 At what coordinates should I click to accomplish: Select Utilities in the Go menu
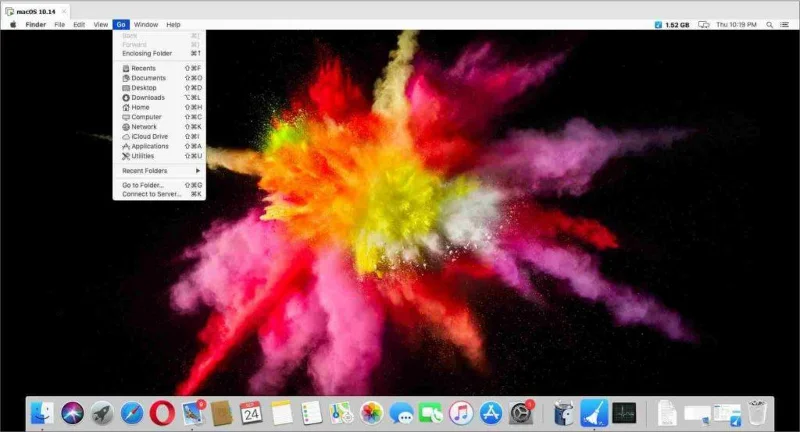143,156
